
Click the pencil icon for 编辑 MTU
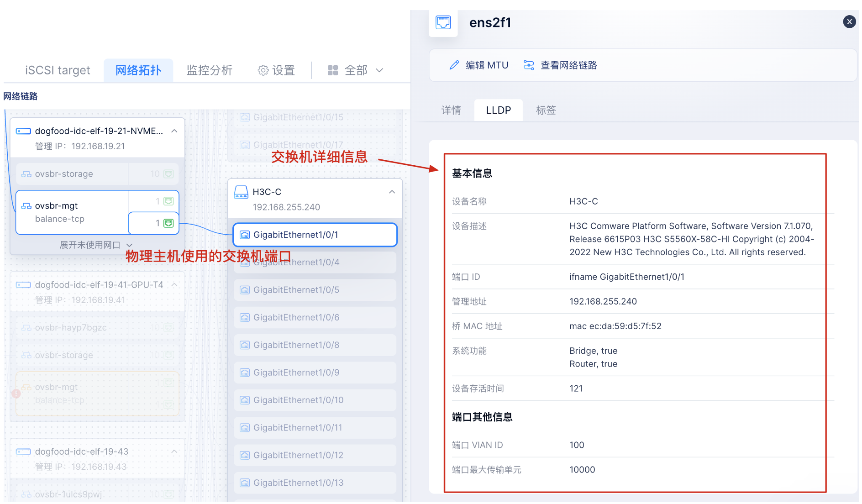pyautogui.click(x=454, y=65)
